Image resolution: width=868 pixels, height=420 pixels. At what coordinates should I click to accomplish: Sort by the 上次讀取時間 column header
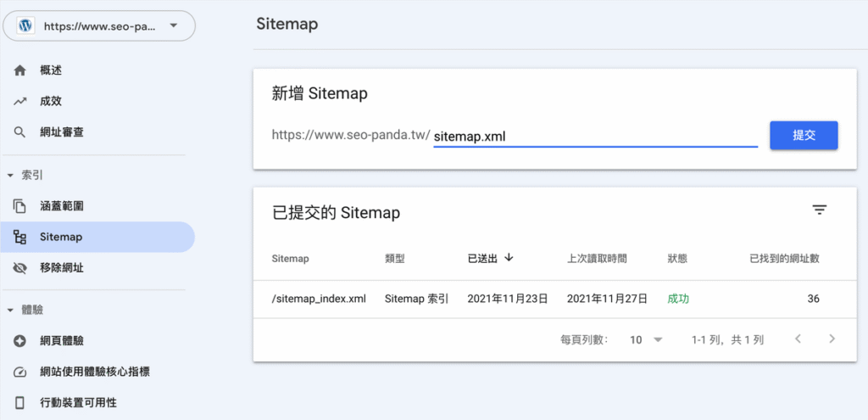coord(597,259)
